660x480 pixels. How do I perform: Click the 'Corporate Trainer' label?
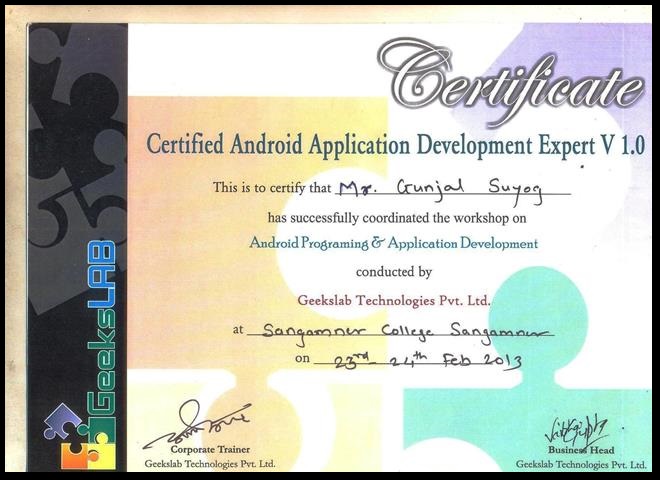coord(210,449)
